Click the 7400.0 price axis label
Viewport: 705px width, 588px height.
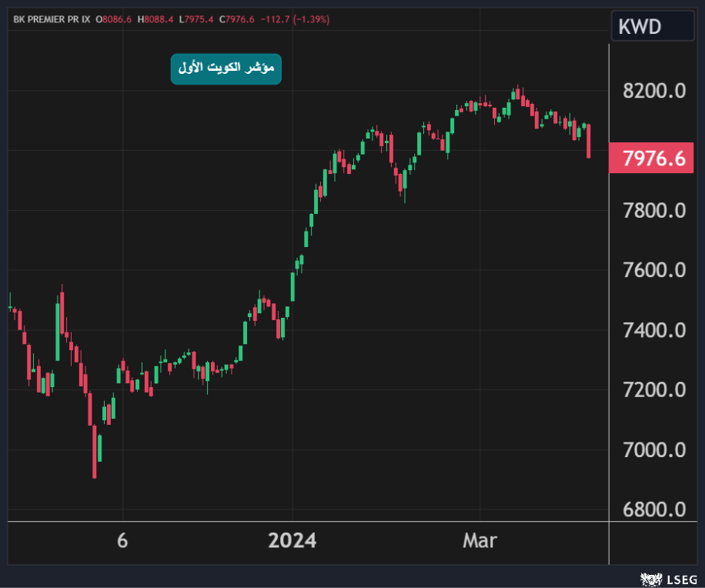tap(653, 330)
